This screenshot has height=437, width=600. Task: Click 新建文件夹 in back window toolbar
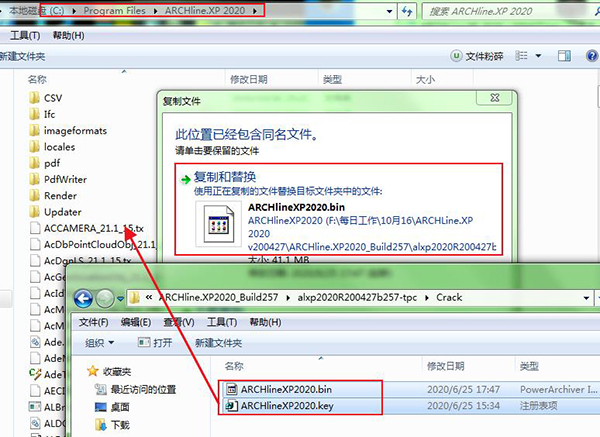tap(22, 56)
